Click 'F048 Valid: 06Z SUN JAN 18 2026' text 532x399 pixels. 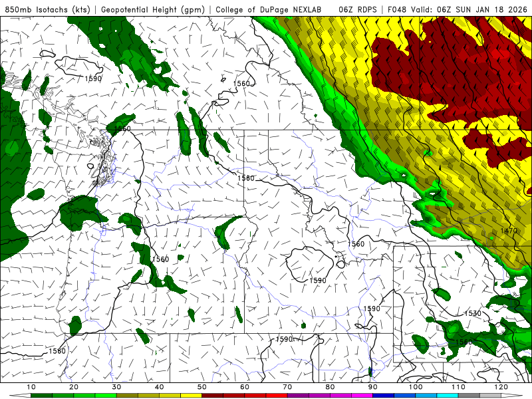coord(458,9)
